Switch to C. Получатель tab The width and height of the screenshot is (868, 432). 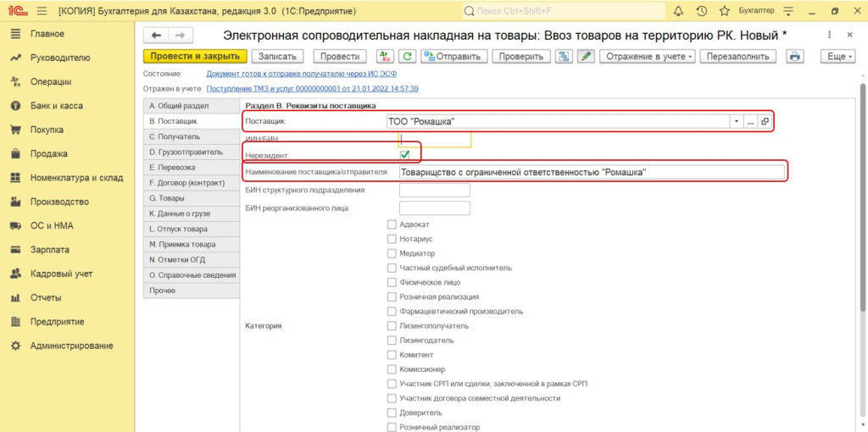pos(192,136)
